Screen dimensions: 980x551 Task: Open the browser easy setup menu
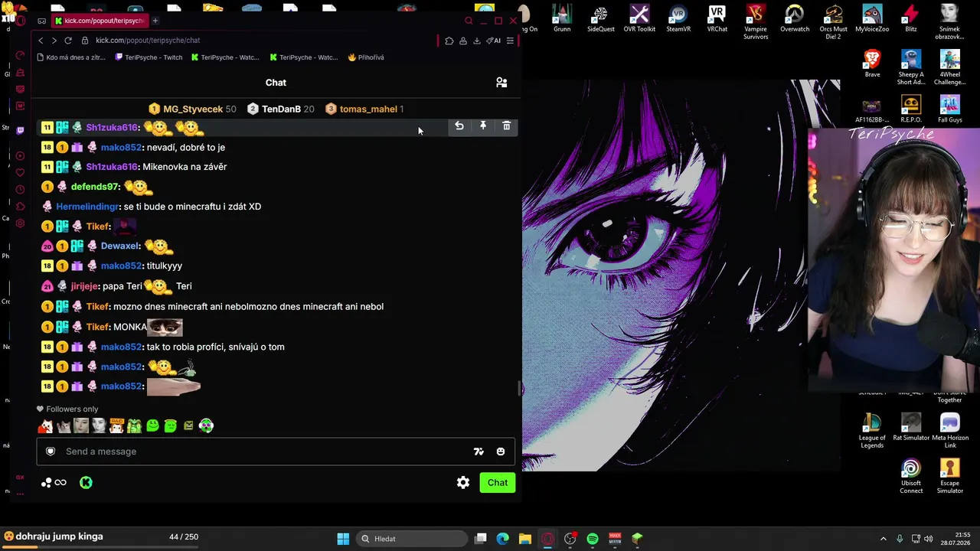click(x=511, y=41)
